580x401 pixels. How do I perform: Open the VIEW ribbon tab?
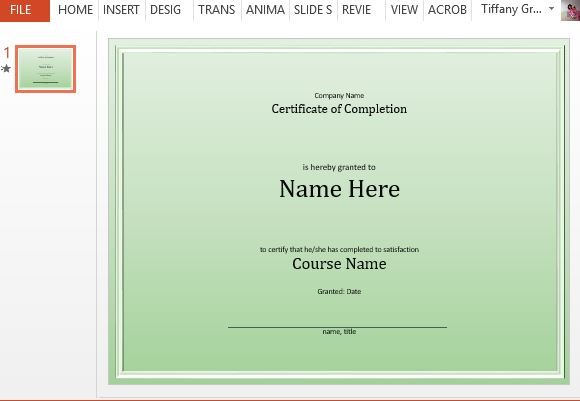coord(404,10)
